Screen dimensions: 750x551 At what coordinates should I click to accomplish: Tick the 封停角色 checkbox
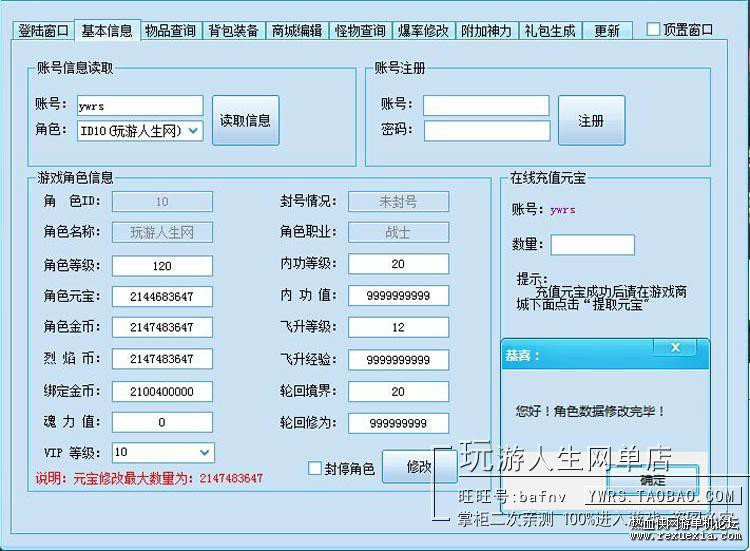[315, 468]
